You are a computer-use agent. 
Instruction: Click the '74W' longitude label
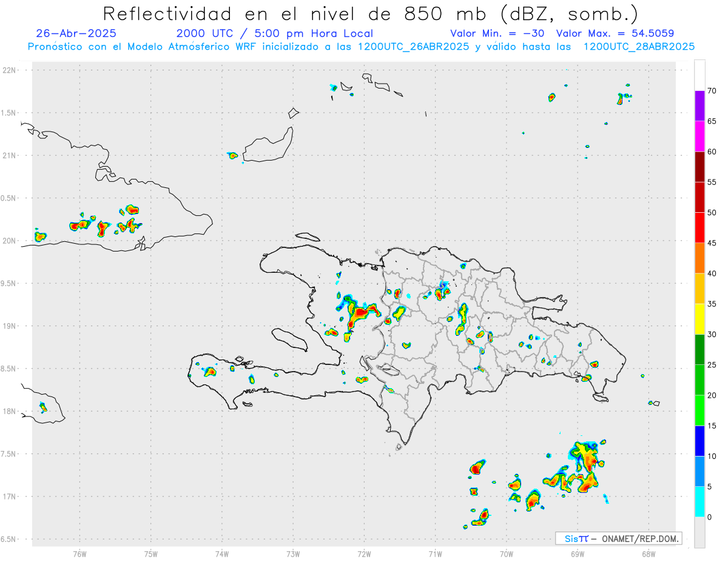pos(222,554)
